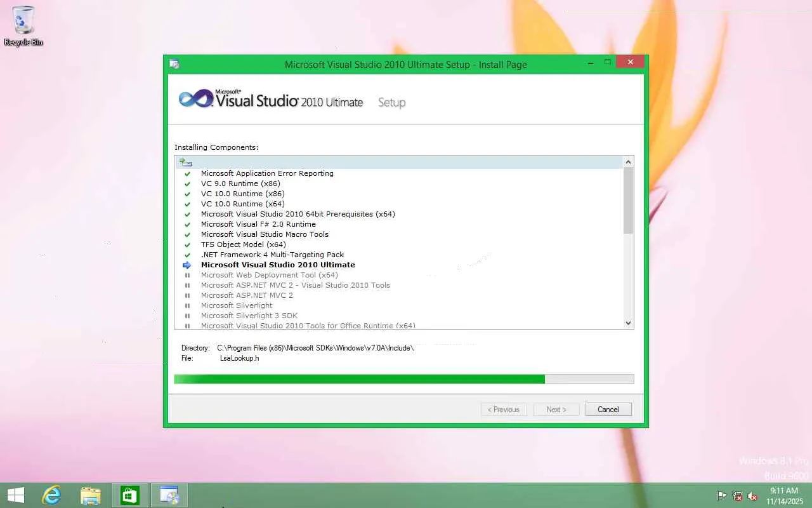Launch Internet Explorer from taskbar

pos(51,495)
